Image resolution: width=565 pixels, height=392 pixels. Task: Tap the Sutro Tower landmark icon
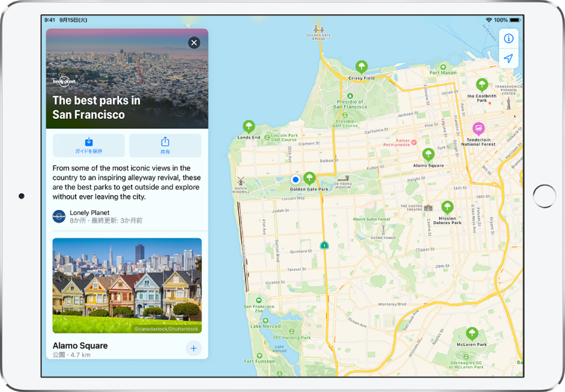pos(383,230)
